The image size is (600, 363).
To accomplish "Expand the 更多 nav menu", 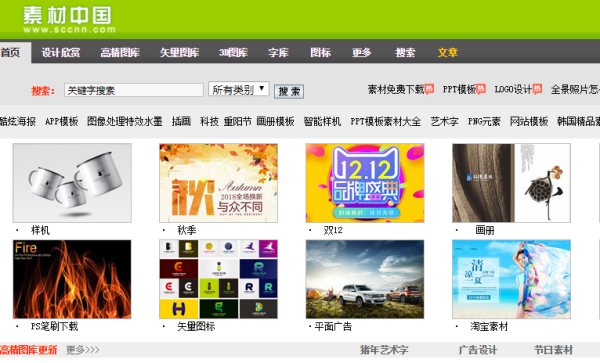I will click(x=362, y=52).
